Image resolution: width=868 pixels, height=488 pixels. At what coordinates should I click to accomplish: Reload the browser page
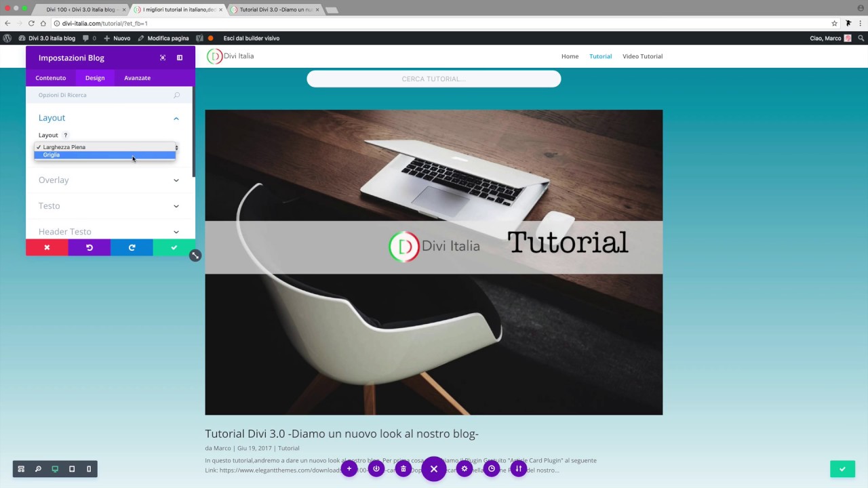point(31,23)
